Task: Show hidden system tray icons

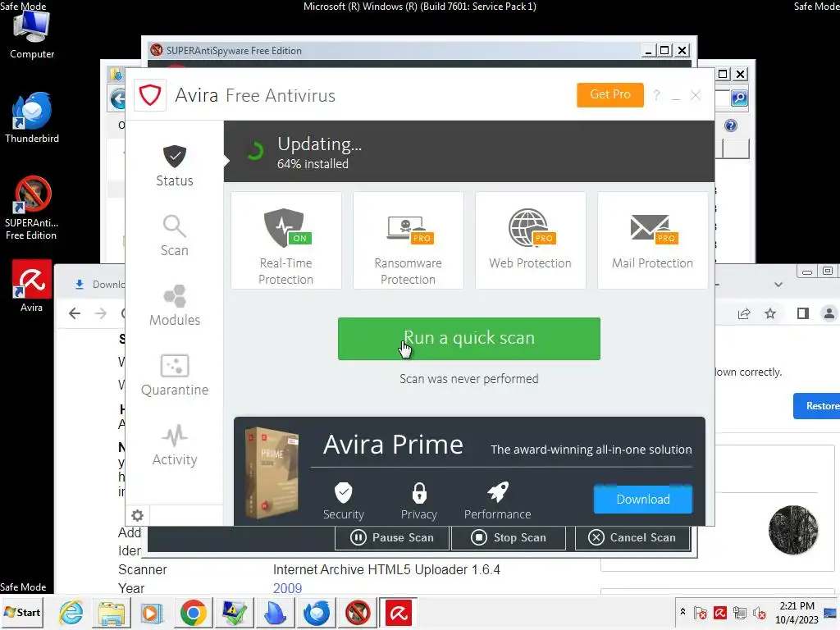Action: point(682,612)
